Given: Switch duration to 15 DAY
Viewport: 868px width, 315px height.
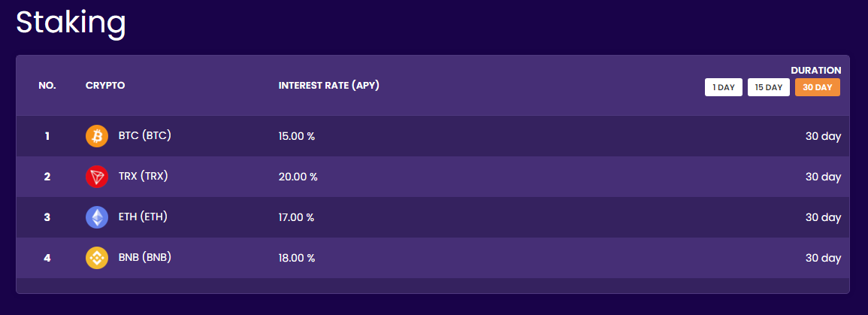Looking at the screenshot, I should [768, 87].
